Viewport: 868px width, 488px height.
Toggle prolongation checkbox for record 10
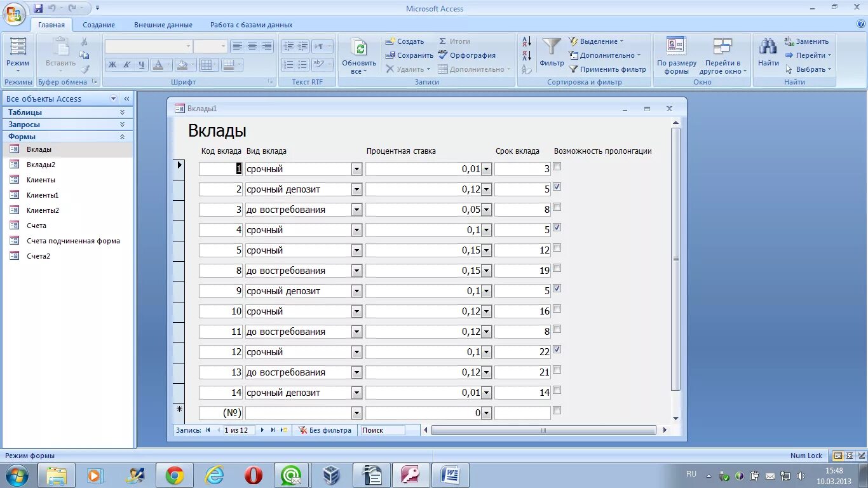[x=557, y=309]
